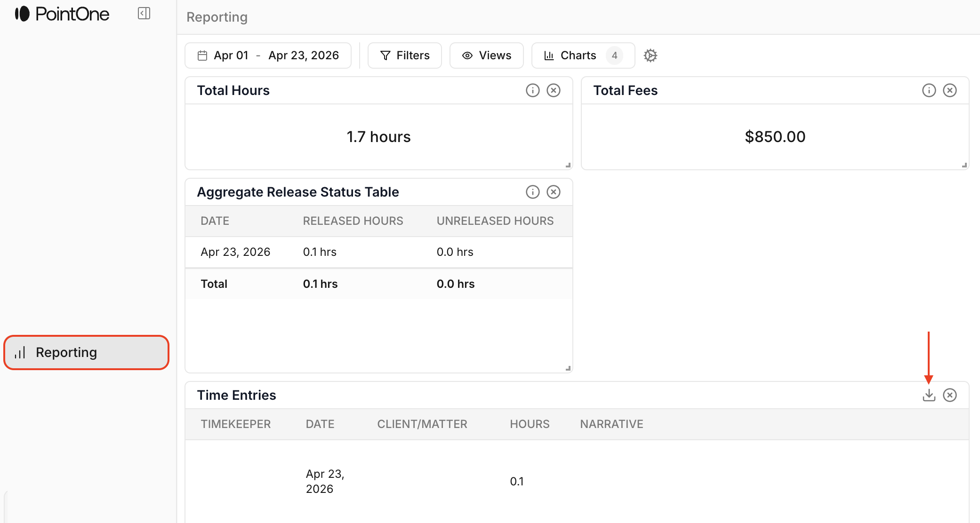Remove the Total Hours card
This screenshot has width=980, height=523.
tap(554, 90)
